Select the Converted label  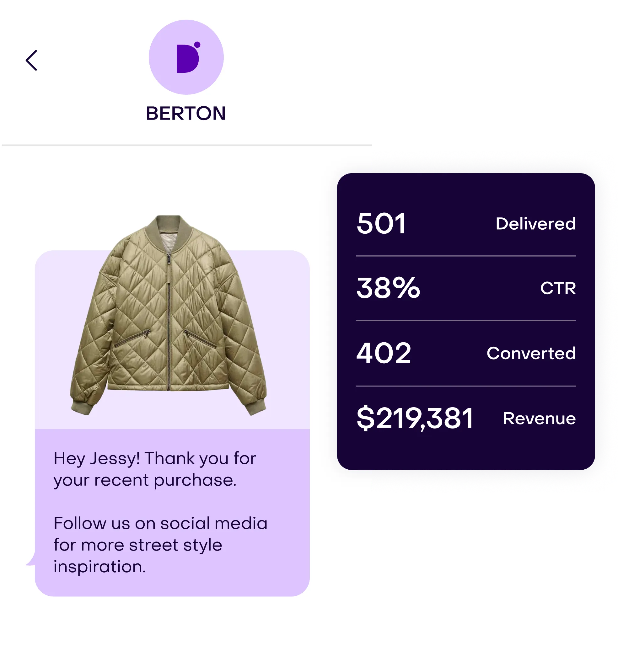tap(531, 353)
